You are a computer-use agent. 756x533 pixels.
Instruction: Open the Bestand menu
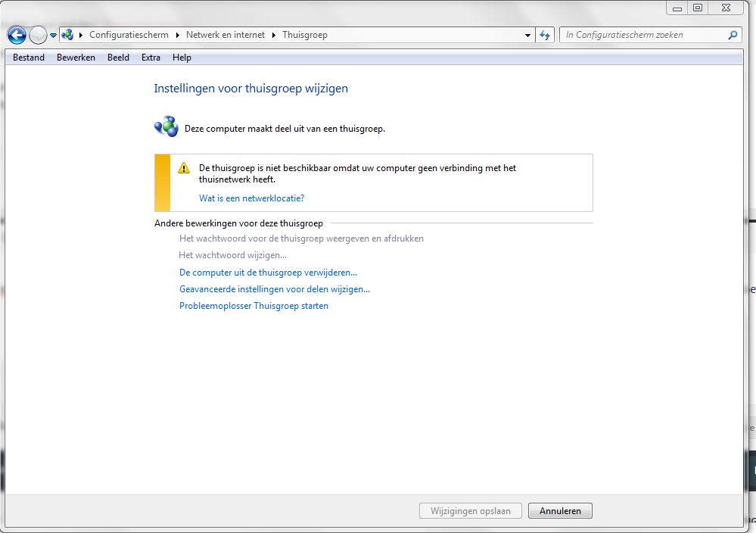(x=29, y=58)
